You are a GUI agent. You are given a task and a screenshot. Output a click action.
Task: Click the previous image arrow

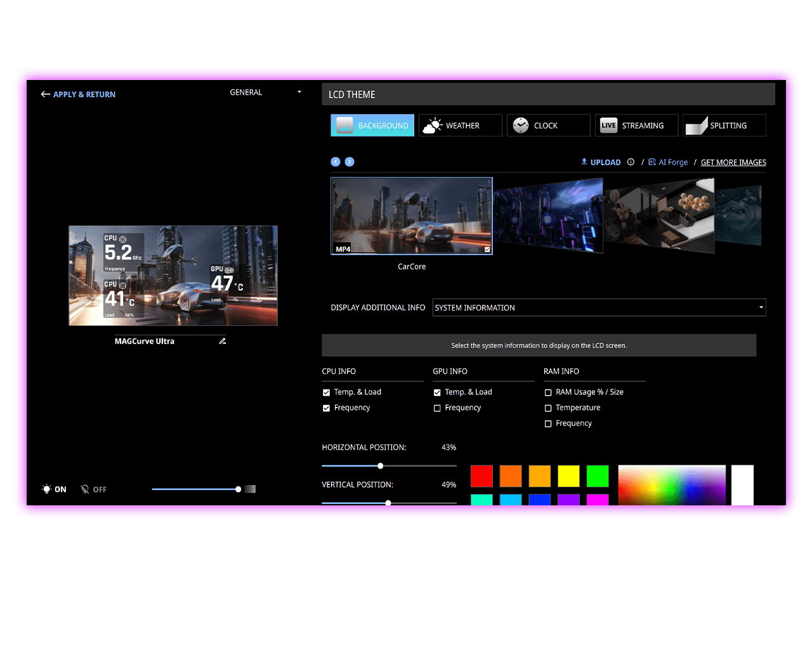point(336,162)
